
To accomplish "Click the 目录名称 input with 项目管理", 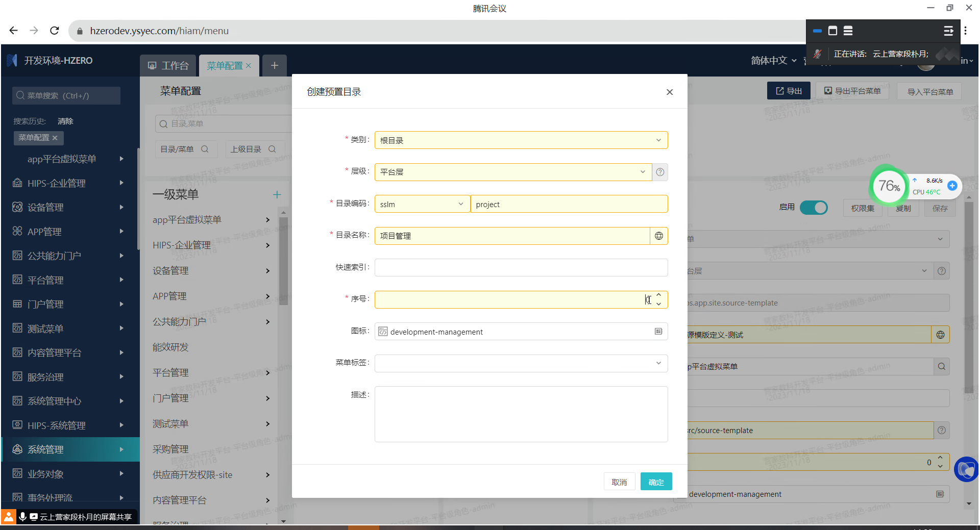I will [512, 236].
